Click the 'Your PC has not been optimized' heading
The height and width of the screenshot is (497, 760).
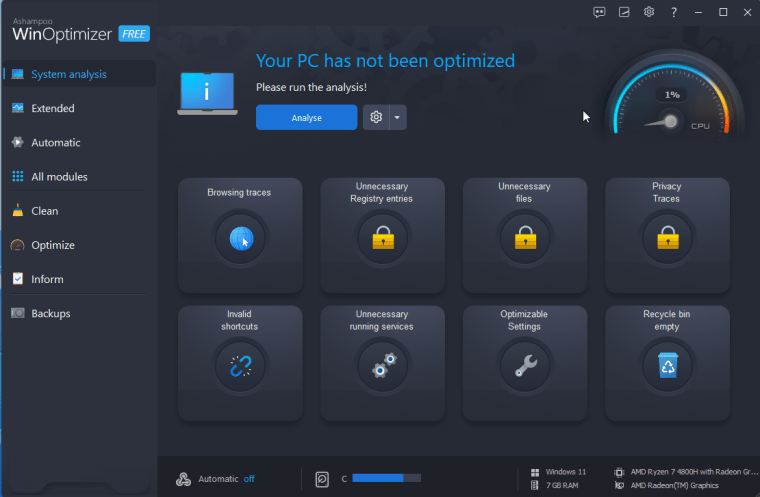(385, 61)
